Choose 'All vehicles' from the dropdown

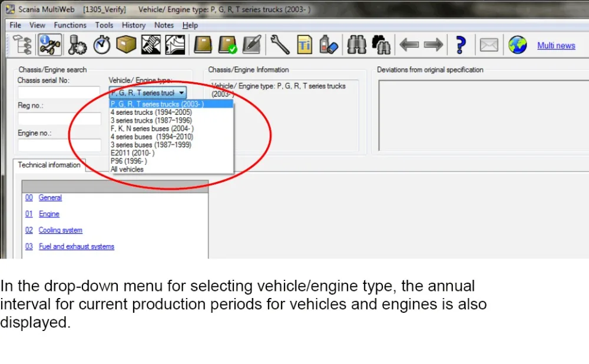click(171, 169)
